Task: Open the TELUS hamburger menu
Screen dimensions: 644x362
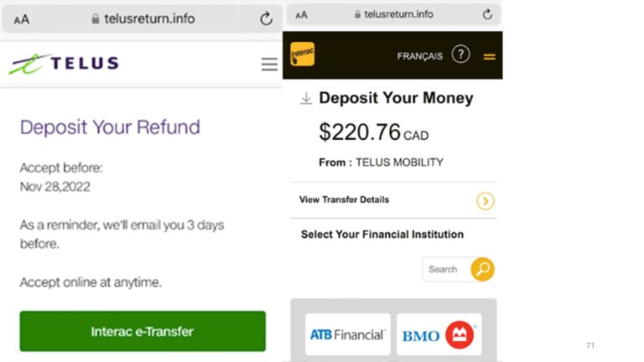Action: point(269,65)
